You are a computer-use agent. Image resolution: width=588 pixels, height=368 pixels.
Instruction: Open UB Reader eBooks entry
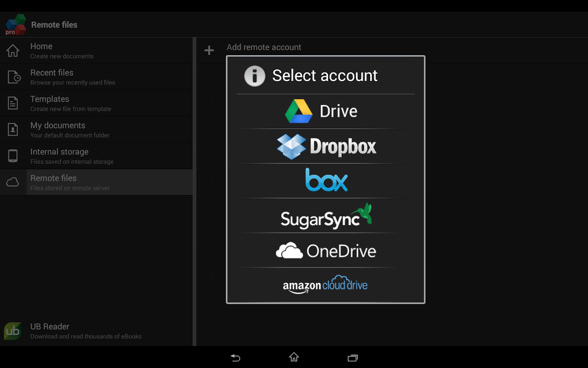(x=96, y=331)
